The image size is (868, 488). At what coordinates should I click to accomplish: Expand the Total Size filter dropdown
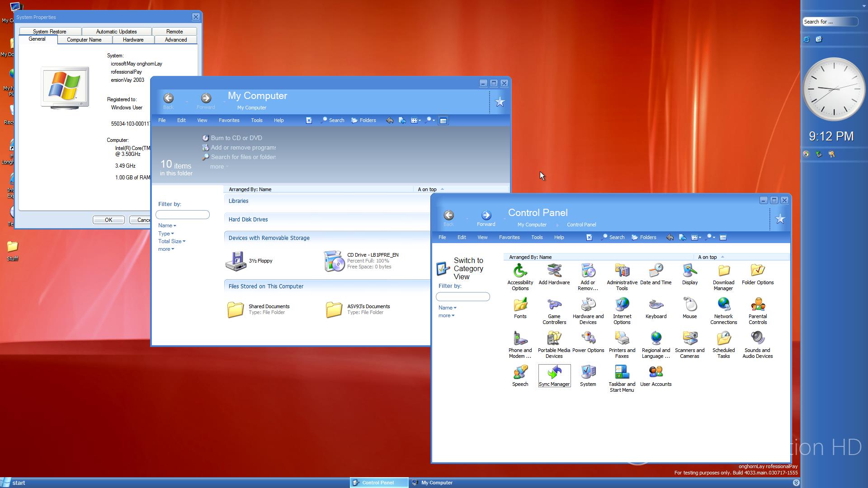(x=171, y=241)
